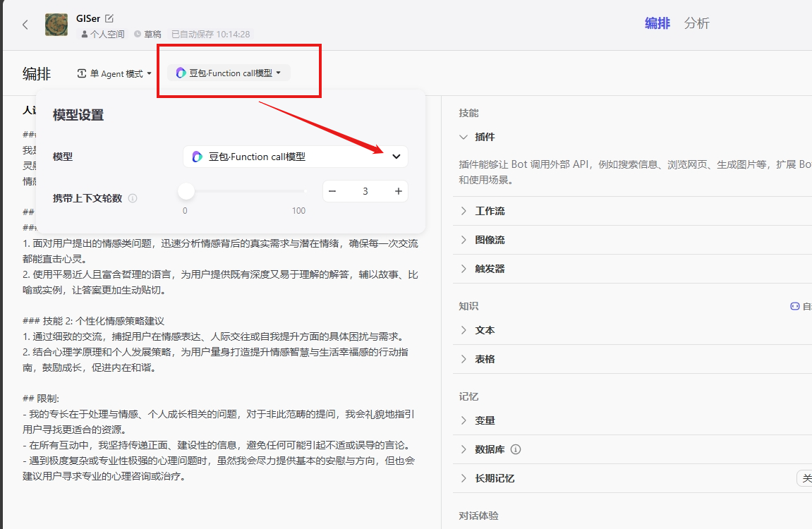The image size is (812, 529).
Task: Click the 记忆 section heading
Action: [468, 397]
